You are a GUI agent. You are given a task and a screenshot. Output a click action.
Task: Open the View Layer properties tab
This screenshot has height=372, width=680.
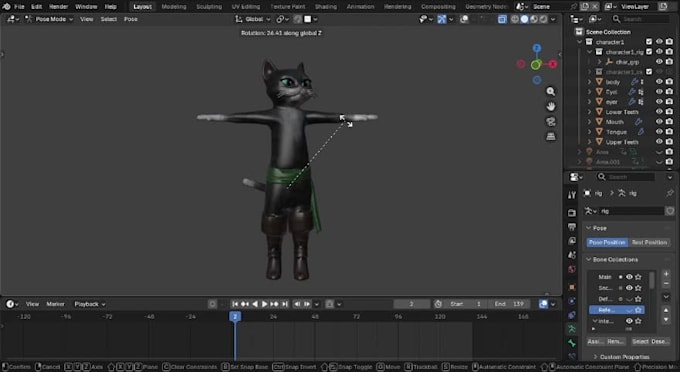[572, 241]
